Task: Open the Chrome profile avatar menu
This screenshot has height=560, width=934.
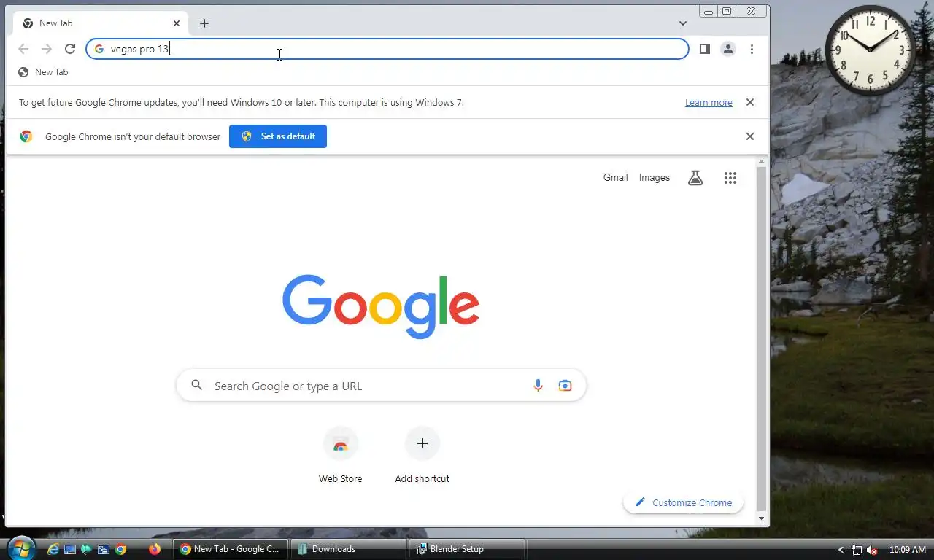Action: pos(727,49)
